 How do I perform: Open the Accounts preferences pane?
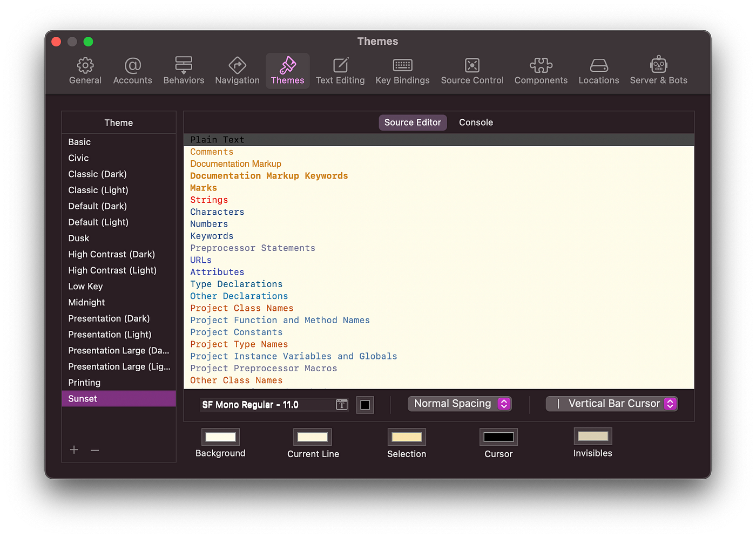pyautogui.click(x=132, y=71)
